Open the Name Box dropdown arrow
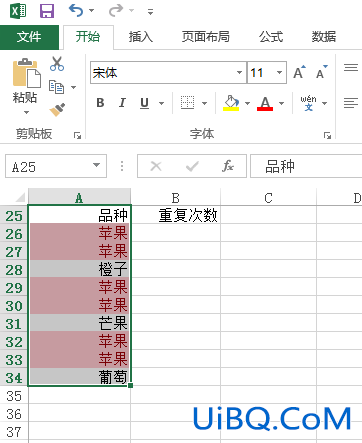 [97, 165]
